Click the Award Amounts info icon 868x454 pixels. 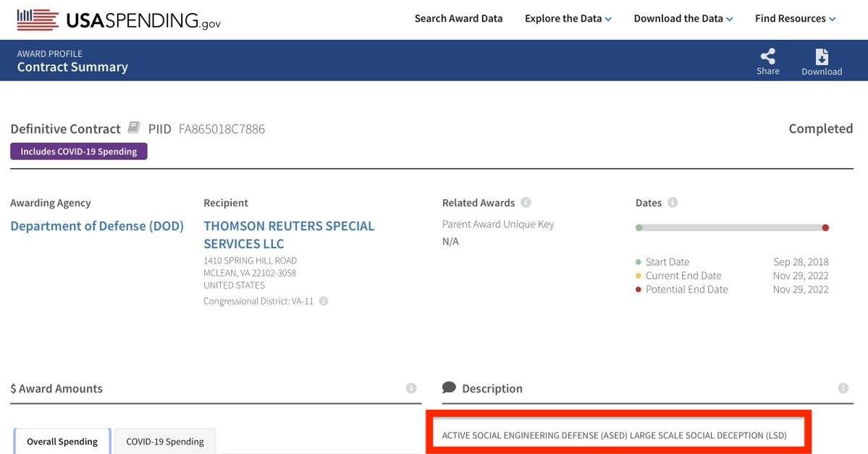(x=410, y=388)
